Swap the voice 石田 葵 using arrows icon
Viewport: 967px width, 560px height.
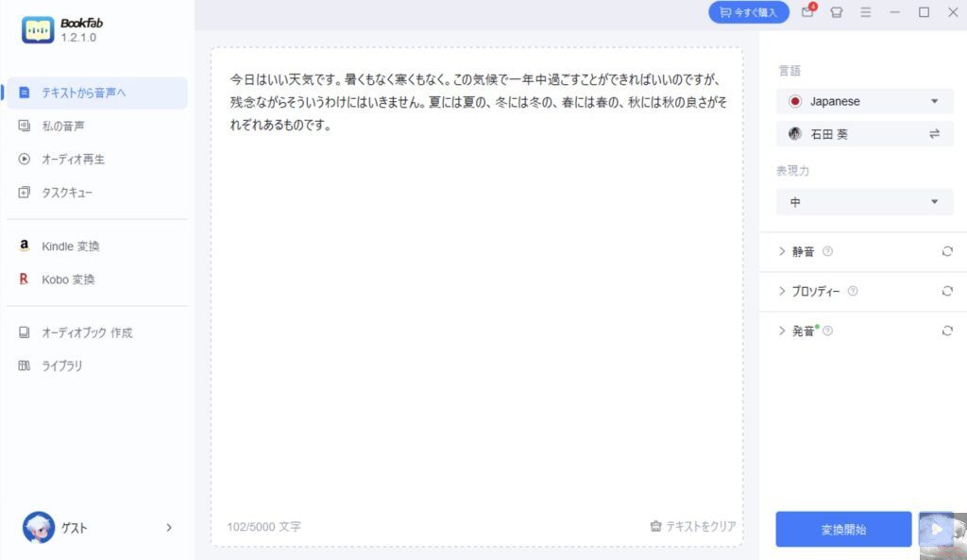tap(934, 134)
